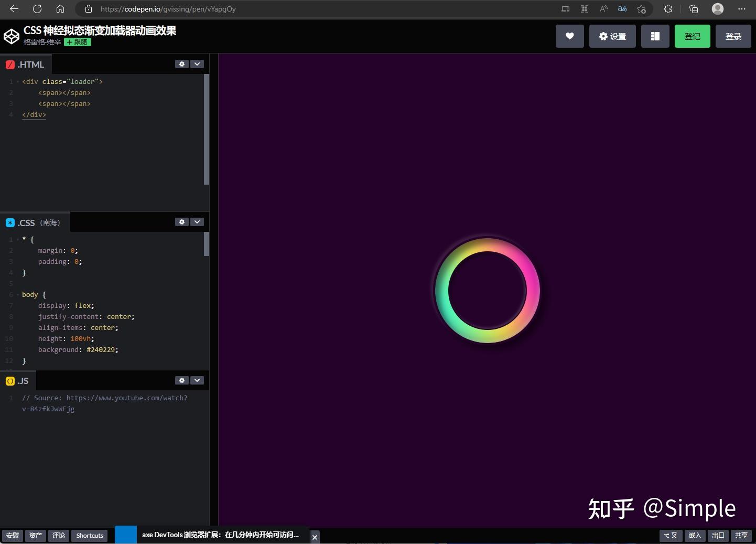Click the Shortcuts footer item
This screenshot has height=544, width=756.
click(89, 536)
